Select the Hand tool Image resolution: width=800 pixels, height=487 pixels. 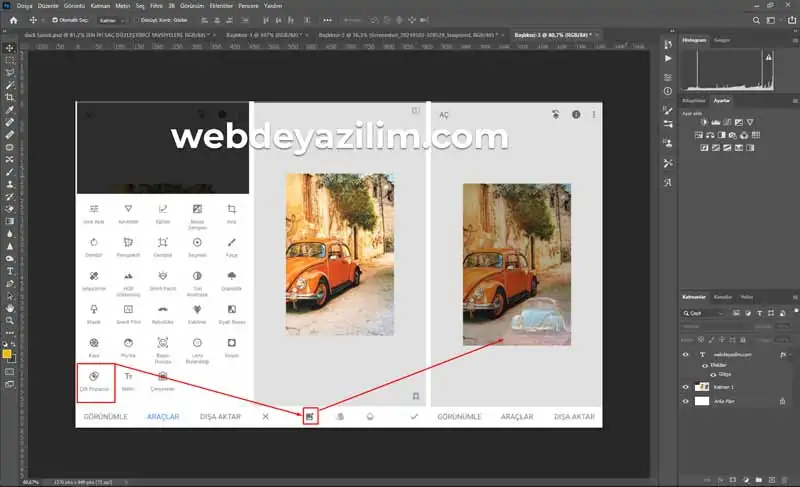pyautogui.click(x=10, y=308)
